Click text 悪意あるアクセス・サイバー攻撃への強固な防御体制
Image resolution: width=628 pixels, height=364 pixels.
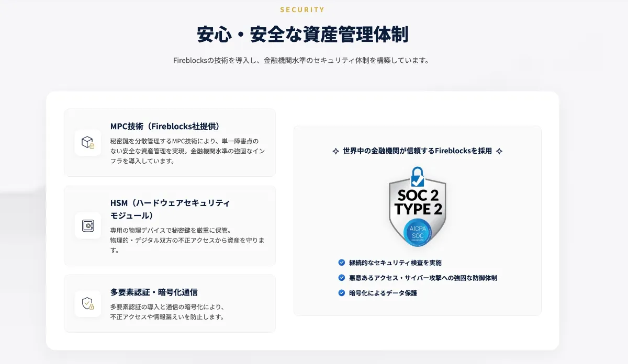point(423,278)
